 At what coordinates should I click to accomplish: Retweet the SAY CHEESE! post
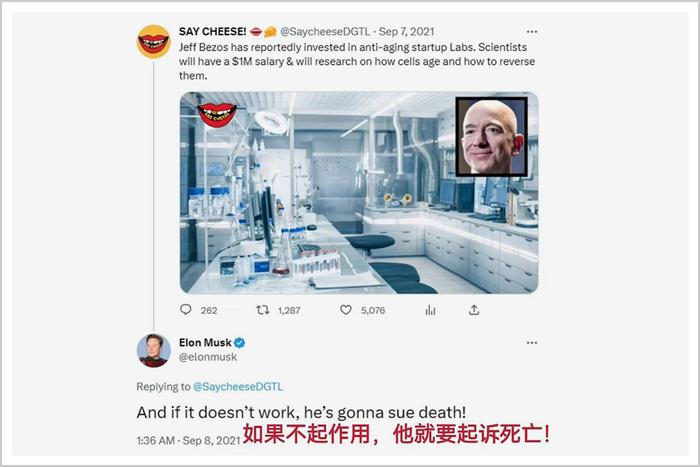click(262, 309)
